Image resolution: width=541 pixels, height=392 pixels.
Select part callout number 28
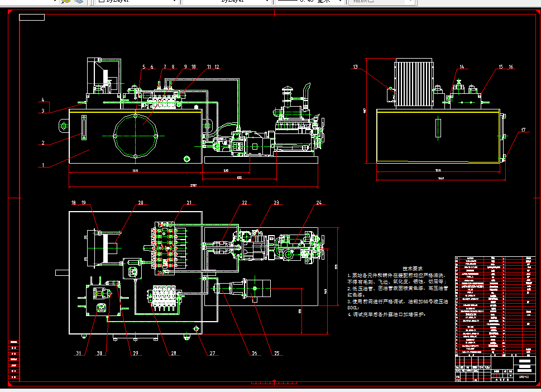point(174,353)
